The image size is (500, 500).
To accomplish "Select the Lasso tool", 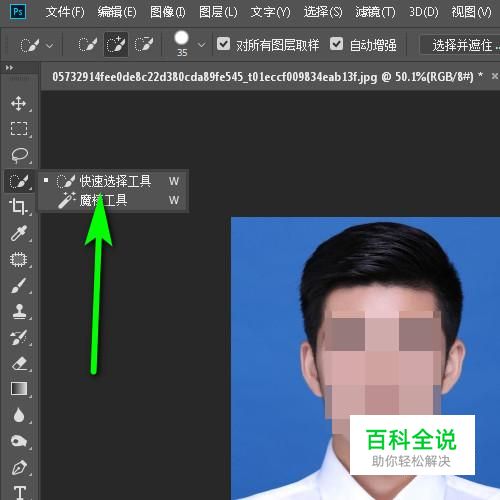I will 19,155.
